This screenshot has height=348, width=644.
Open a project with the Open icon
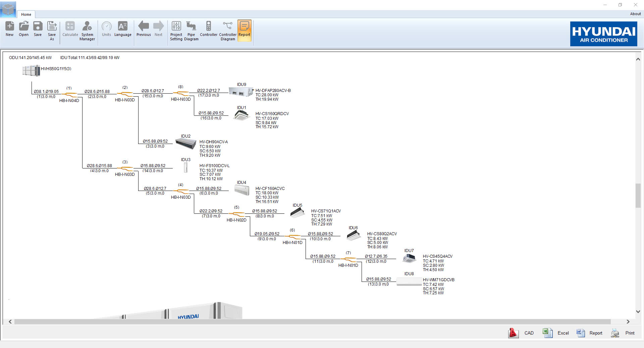[24, 26]
